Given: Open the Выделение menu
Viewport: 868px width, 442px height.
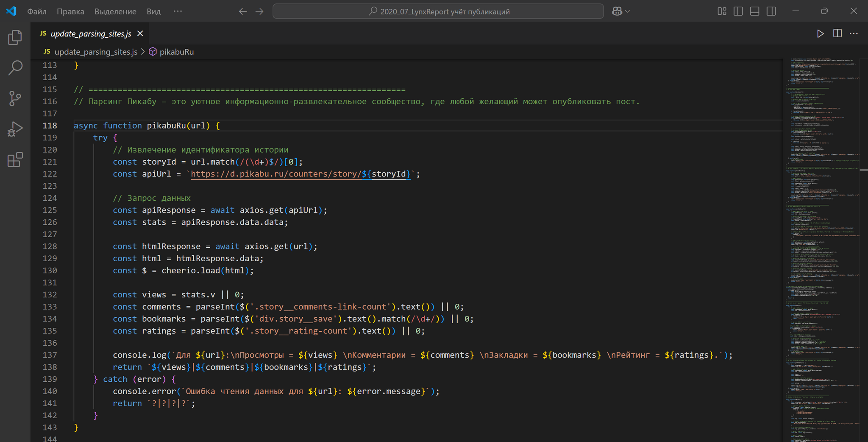Looking at the screenshot, I should coord(115,11).
